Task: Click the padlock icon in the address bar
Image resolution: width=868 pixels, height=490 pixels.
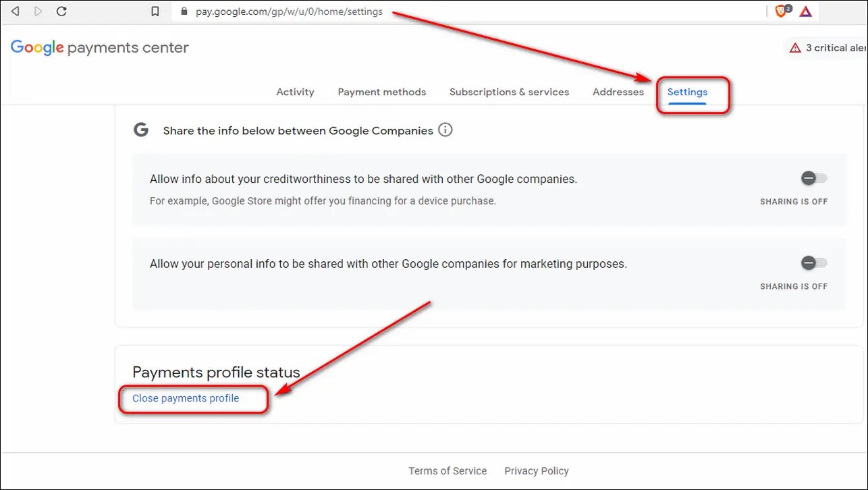Action: 185,11
